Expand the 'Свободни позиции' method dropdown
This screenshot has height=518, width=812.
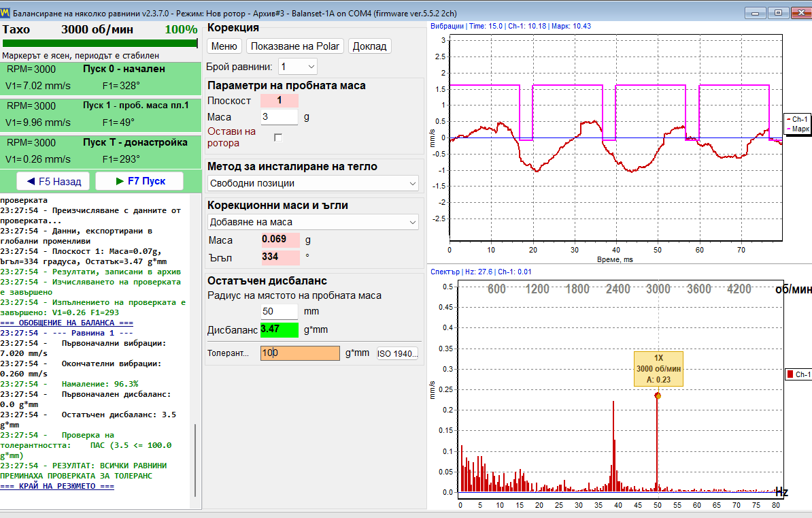click(313, 183)
